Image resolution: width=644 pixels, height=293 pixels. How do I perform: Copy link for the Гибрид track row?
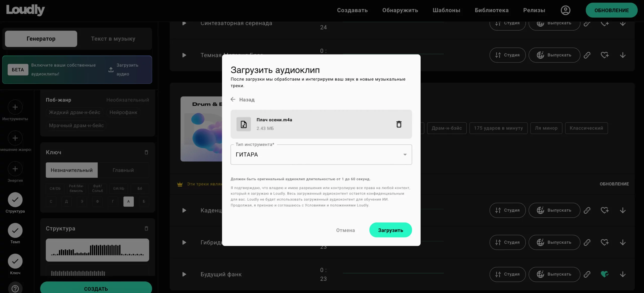point(587,242)
